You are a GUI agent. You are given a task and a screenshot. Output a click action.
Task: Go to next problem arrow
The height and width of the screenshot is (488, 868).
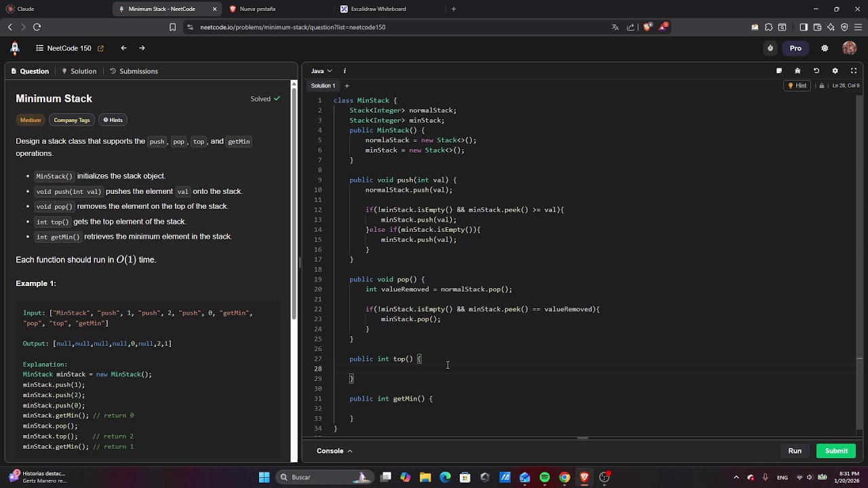142,48
